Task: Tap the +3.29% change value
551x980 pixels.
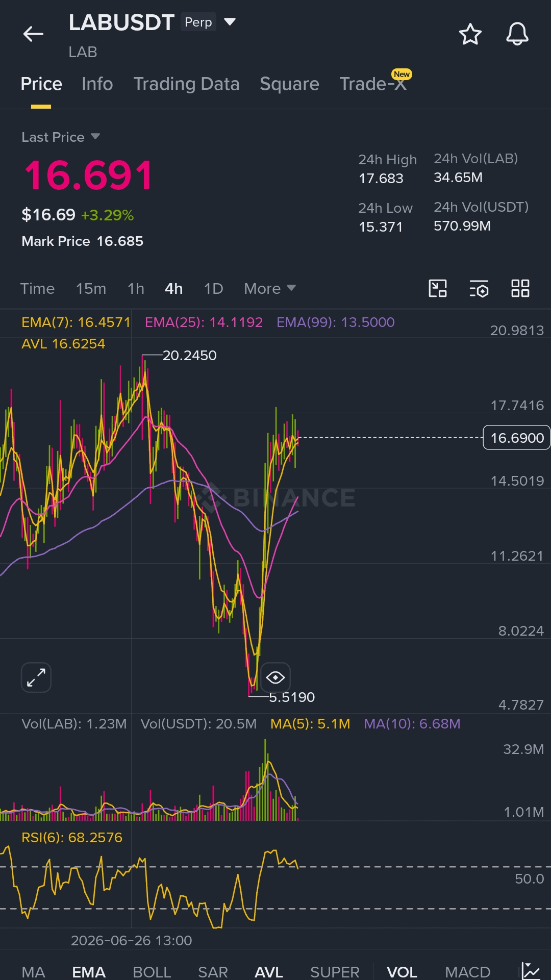Action: [x=108, y=215]
